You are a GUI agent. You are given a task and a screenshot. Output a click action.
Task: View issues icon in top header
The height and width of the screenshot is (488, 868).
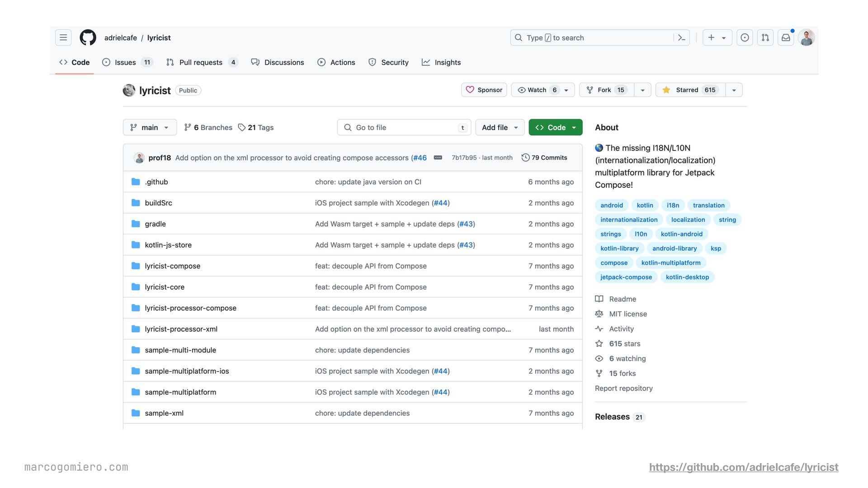pos(745,38)
